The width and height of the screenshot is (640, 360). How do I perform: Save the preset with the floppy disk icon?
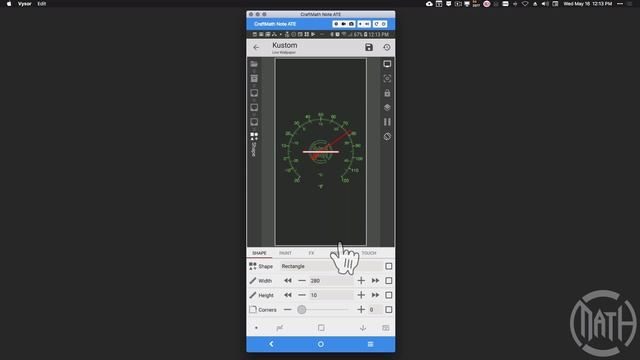[369, 47]
